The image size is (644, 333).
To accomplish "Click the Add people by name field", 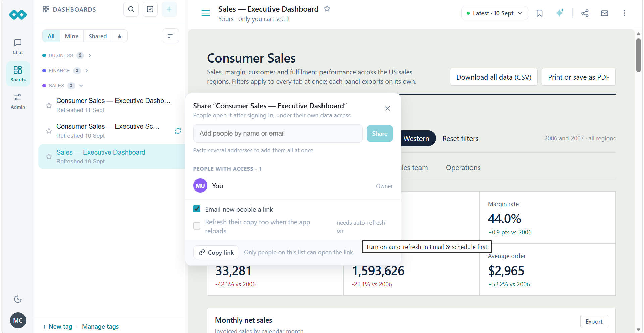I will tap(278, 133).
